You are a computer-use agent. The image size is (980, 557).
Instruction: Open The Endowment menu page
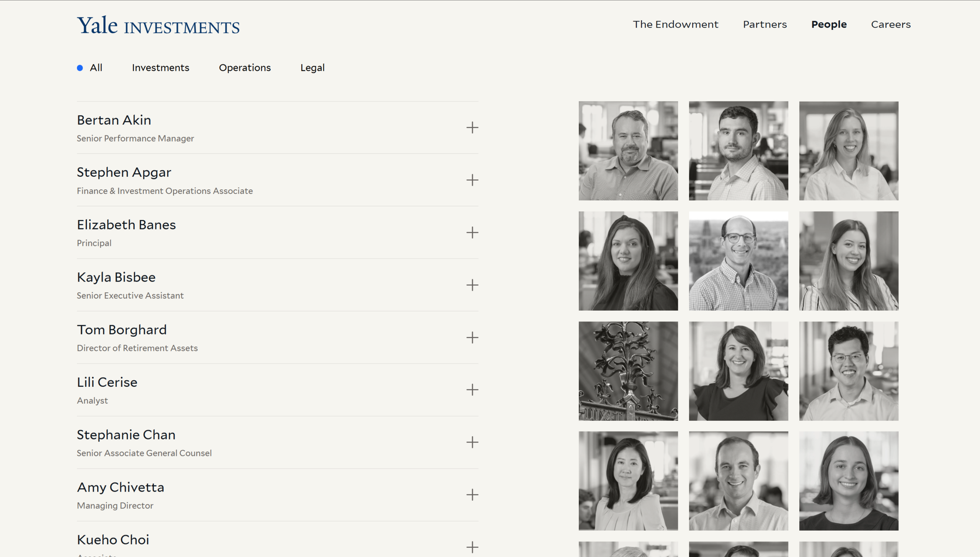[x=675, y=24]
